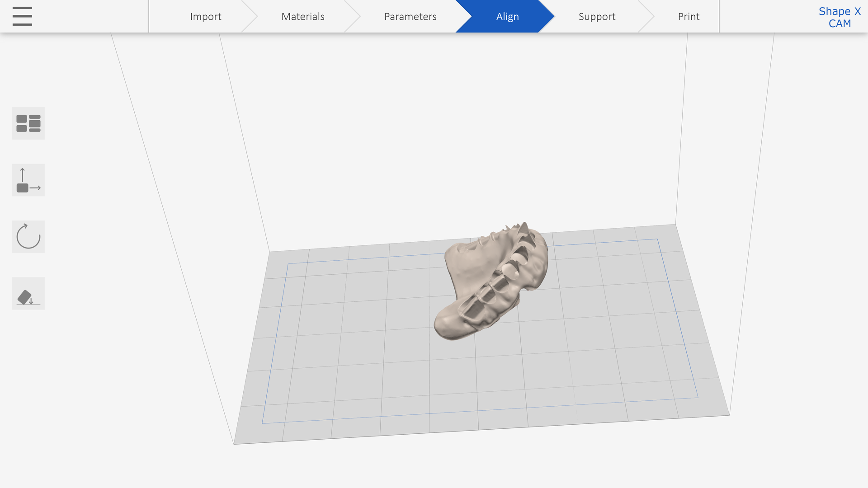
Task: Click the pointed teeth at model top
Action: pos(524,228)
